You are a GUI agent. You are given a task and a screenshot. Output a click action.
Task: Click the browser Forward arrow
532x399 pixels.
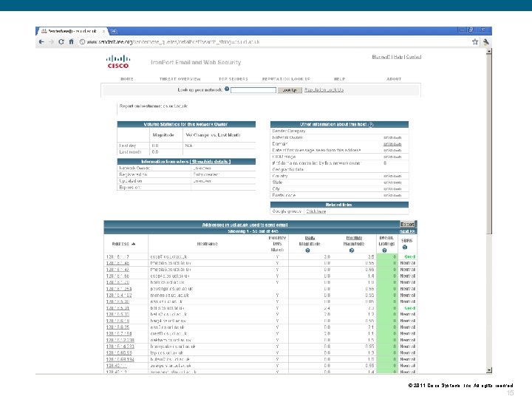[51, 41]
